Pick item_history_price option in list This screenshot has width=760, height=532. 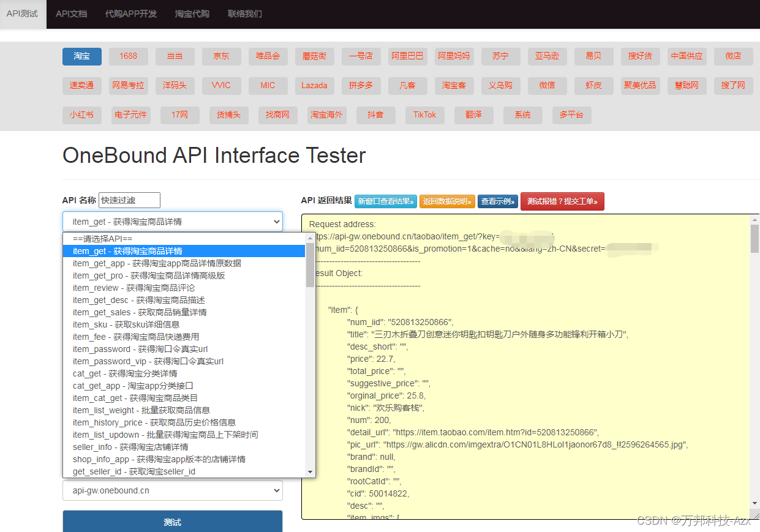click(184, 422)
